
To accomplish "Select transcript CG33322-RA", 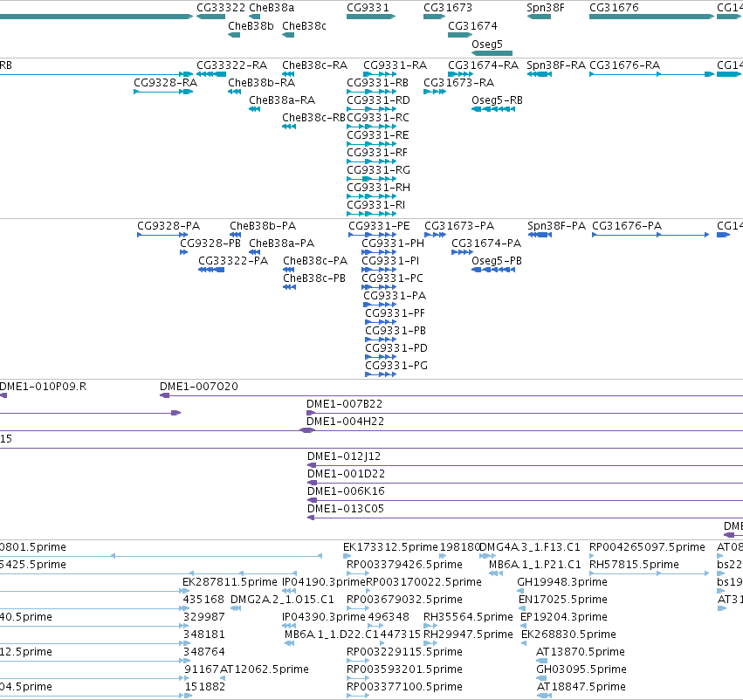I will [x=231, y=65].
